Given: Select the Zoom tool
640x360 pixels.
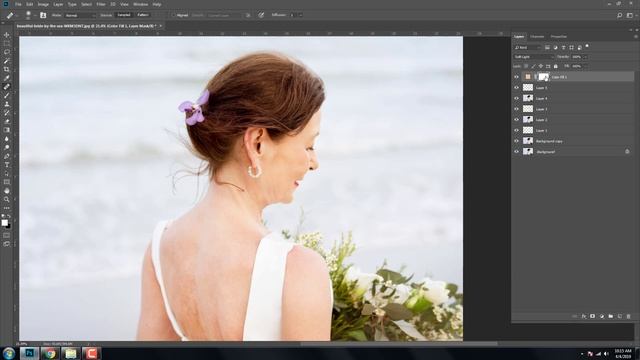Looking at the screenshot, I should 7,199.
